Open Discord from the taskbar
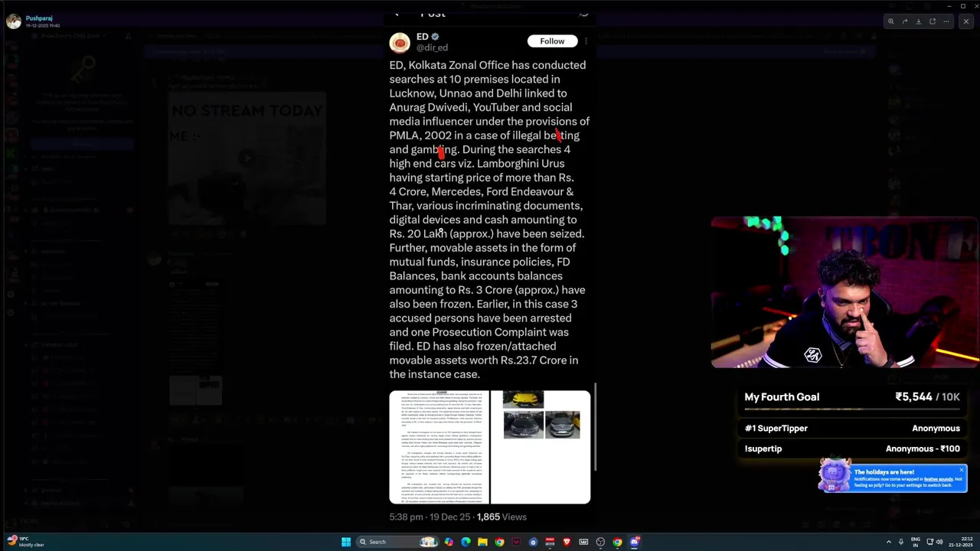The image size is (980, 551). coord(635,542)
